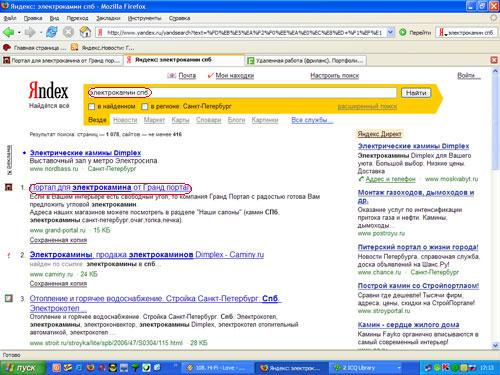The image size is (500, 375).
Task: Switch to the Удаленная работа (фриланс) tab
Action: point(306,60)
